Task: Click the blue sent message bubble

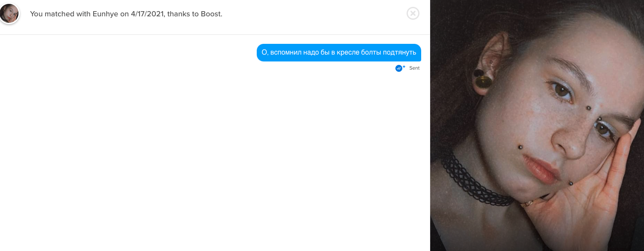Action: 339,52
